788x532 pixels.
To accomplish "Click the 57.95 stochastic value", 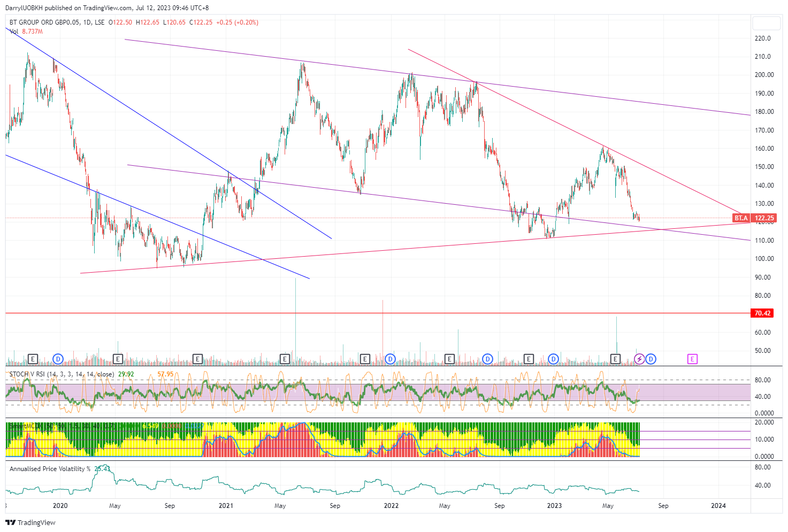I will click(165, 374).
